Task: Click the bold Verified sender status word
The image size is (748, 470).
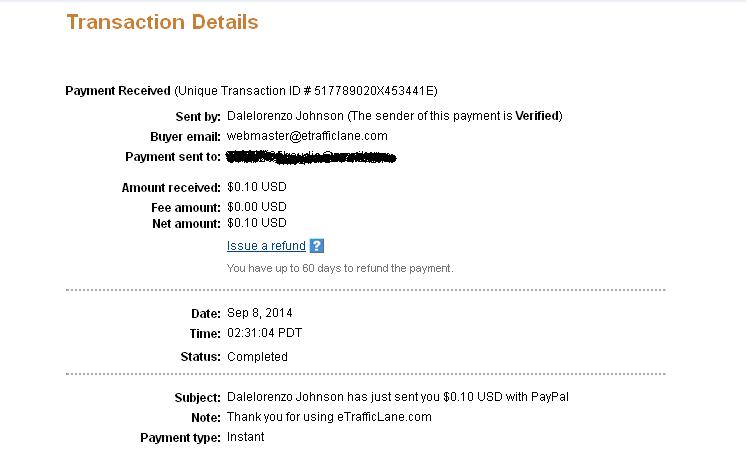Action: point(537,116)
